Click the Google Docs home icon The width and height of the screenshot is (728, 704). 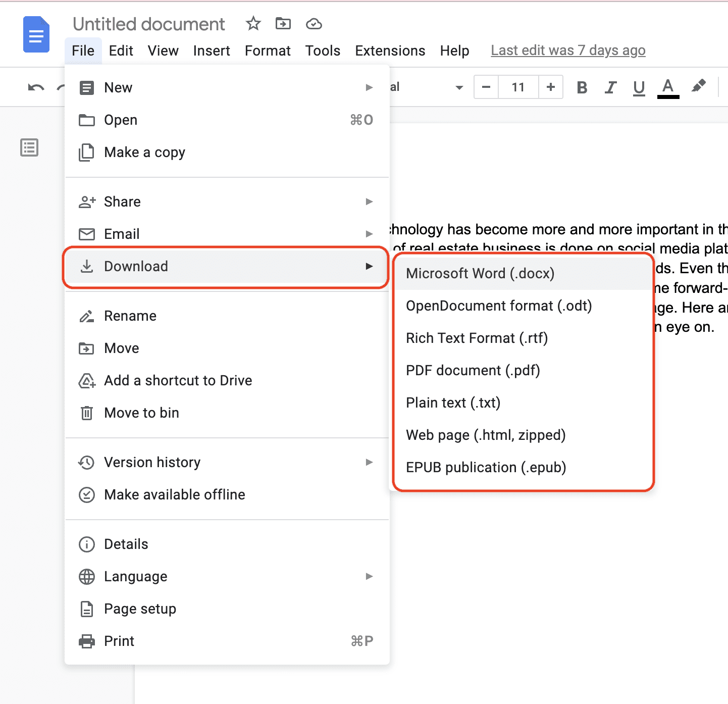36,34
